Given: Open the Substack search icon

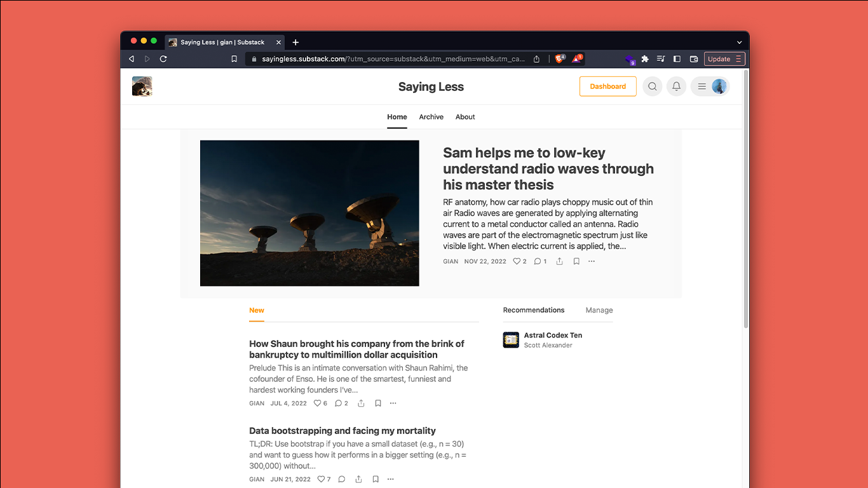Looking at the screenshot, I should 653,86.
